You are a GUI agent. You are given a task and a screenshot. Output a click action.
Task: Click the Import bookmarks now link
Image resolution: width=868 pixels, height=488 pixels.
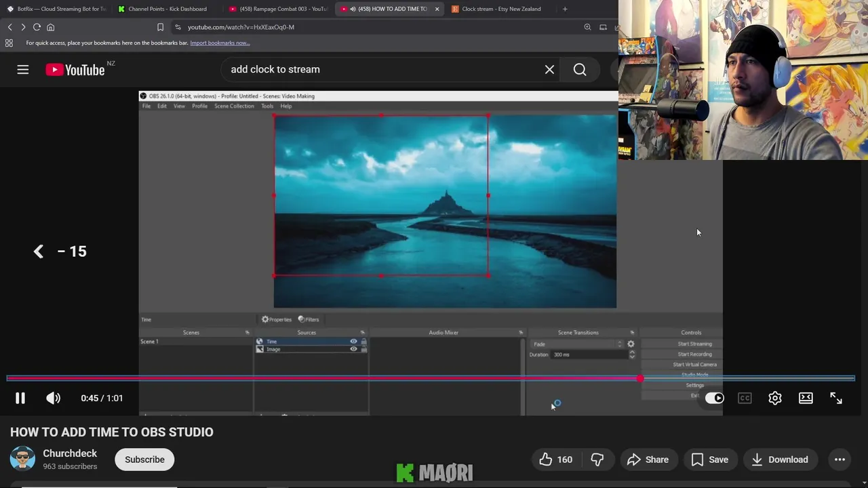coord(220,43)
